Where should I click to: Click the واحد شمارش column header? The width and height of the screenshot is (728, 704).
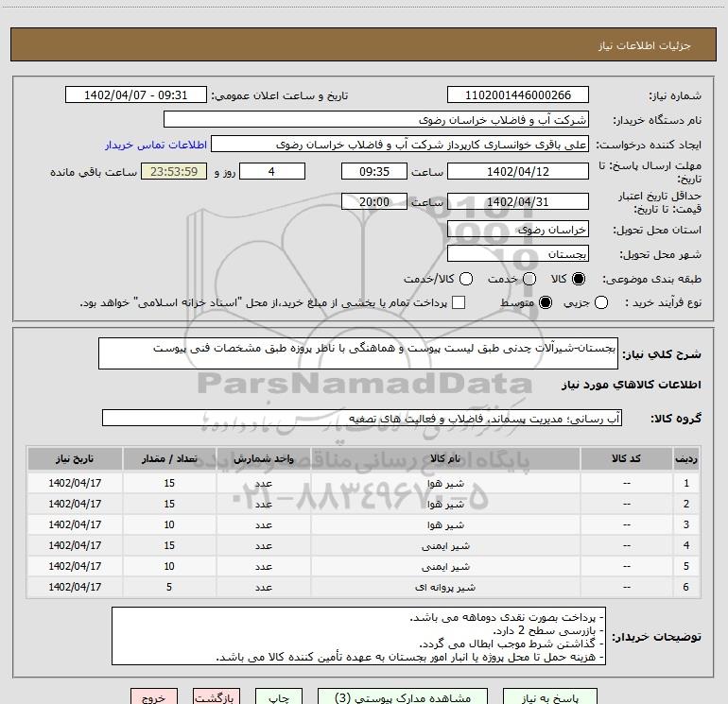pyautogui.click(x=263, y=459)
